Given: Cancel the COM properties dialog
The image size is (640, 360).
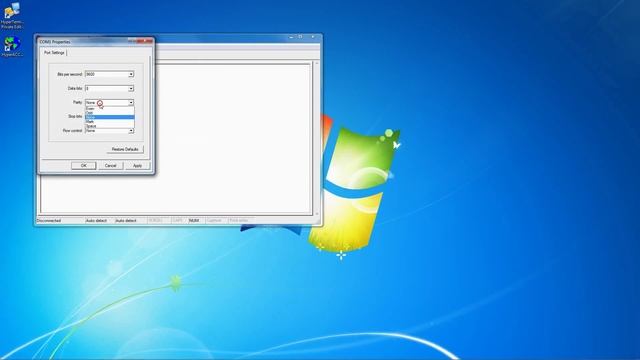Looking at the screenshot, I should click(x=111, y=166).
